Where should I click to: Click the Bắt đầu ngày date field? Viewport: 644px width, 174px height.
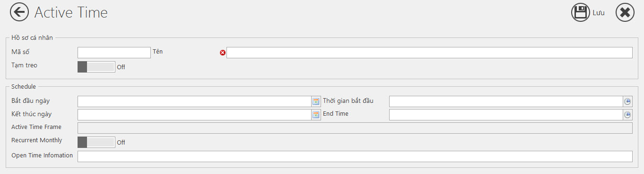coord(194,101)
